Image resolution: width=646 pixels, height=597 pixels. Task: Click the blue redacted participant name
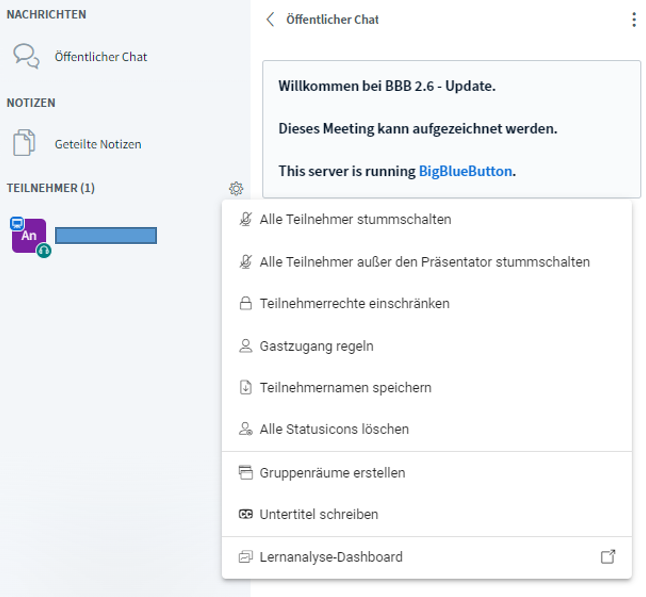click(106, 235)
